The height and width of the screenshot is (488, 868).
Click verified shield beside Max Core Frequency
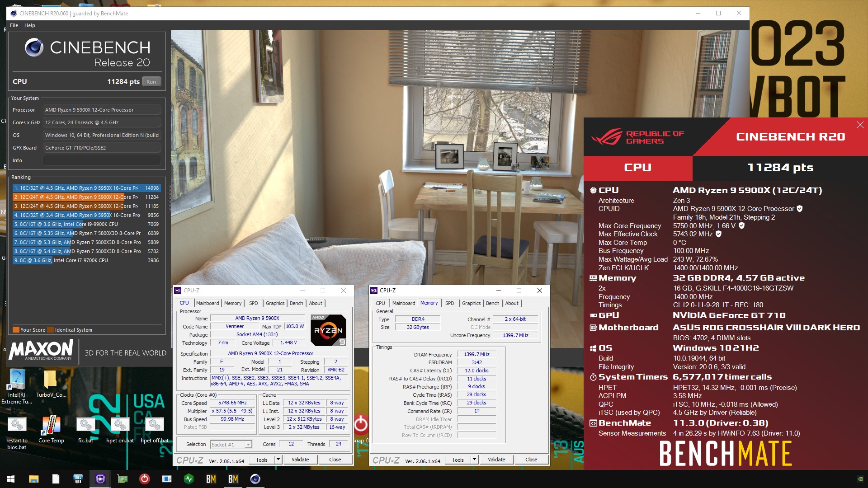(x=741, y=225)
